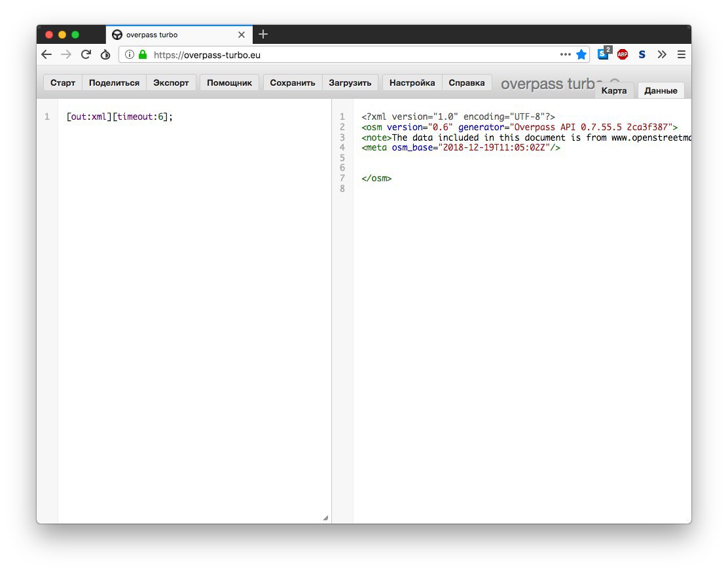Click the green padlock security icon
Image resolution: width=728 pixels, height=572 pixels.
coord(143,55)
